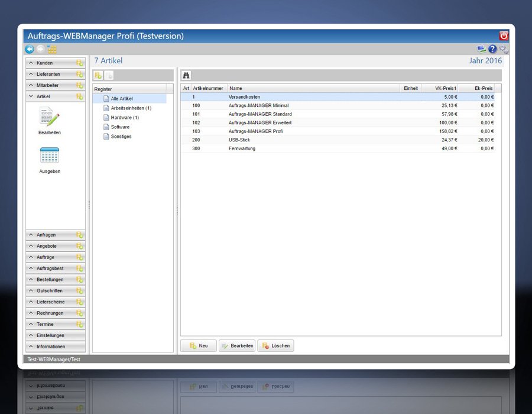Click the monitor icon beside help

tap(481, 49)
